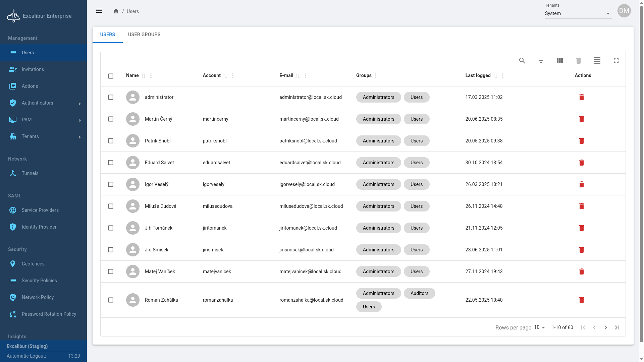Screen dimensions: 644x362
Task: Open Invitations in the sidebar
Action: pos(33,69)
